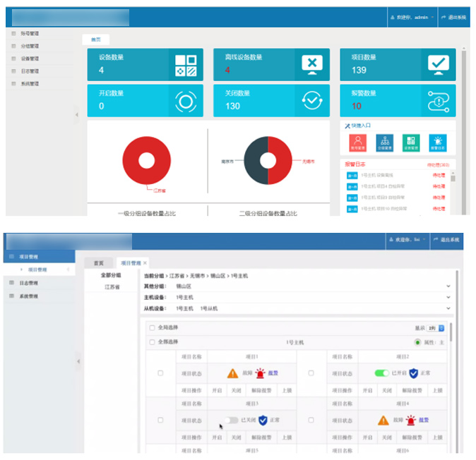Viewport: 476px width, 460px height.
Task: Click the 报警数量 alert route icon
Action: [x=439, y=102]
